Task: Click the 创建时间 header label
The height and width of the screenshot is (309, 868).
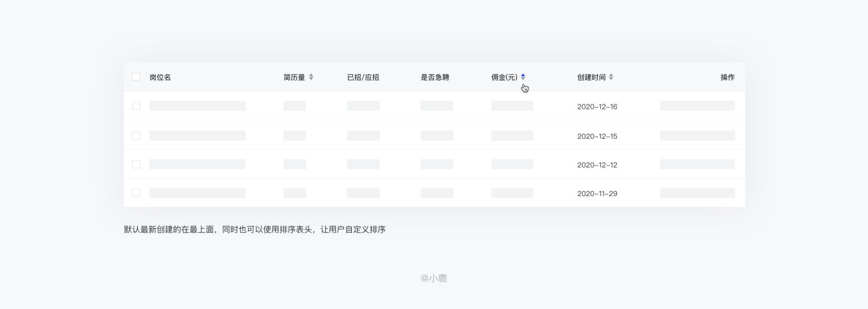Action: (x=591, y=77)
